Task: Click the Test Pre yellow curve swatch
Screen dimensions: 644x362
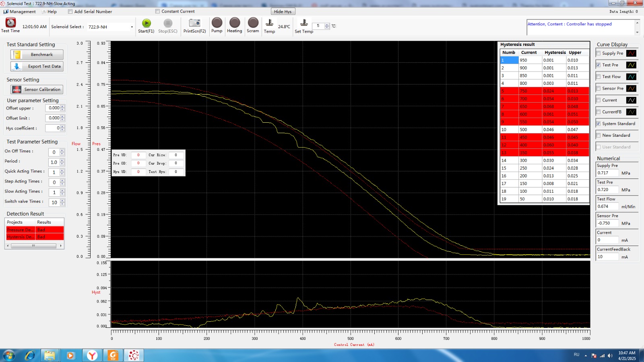Action: pyautogui.click(x=631, y=65)
